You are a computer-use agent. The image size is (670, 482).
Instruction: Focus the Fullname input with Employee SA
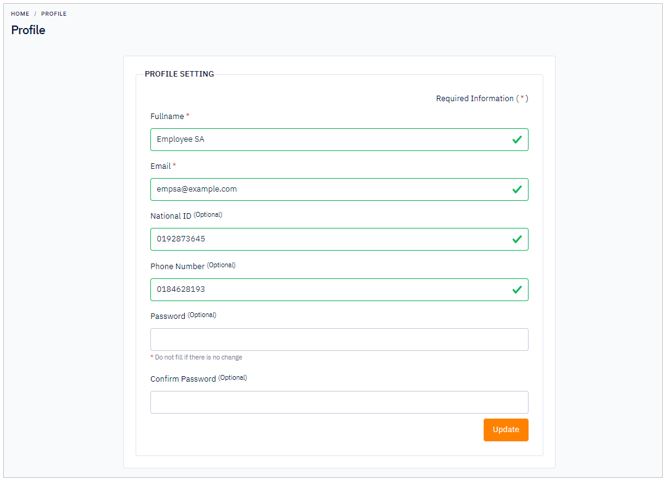(339, 140)
